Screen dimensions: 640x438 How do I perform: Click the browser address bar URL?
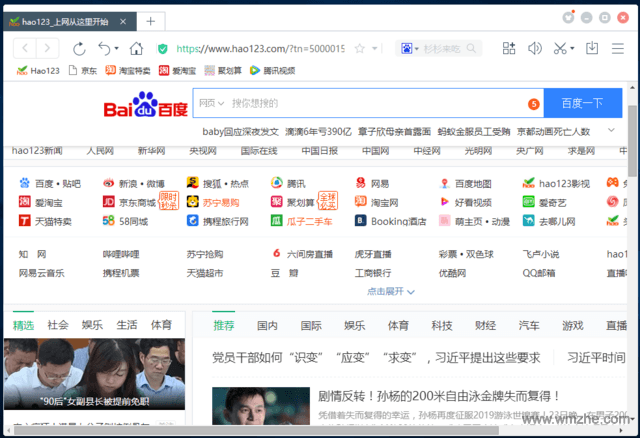click(260, 49)
